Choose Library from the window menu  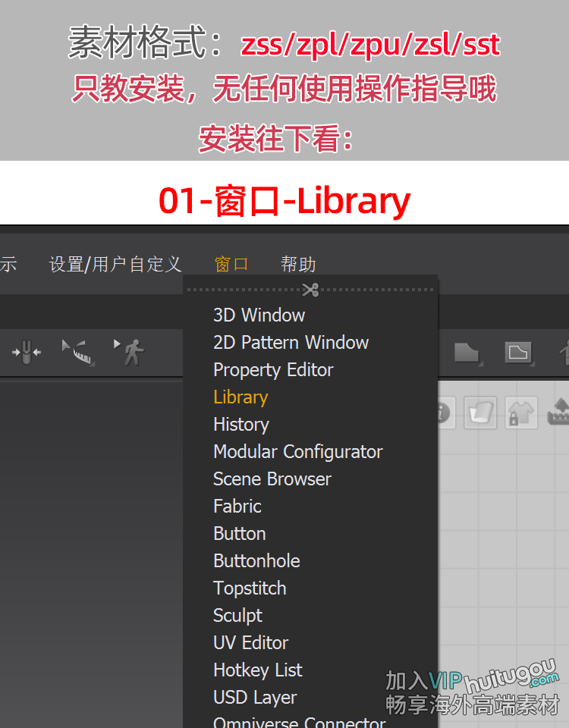pos(240,397)
